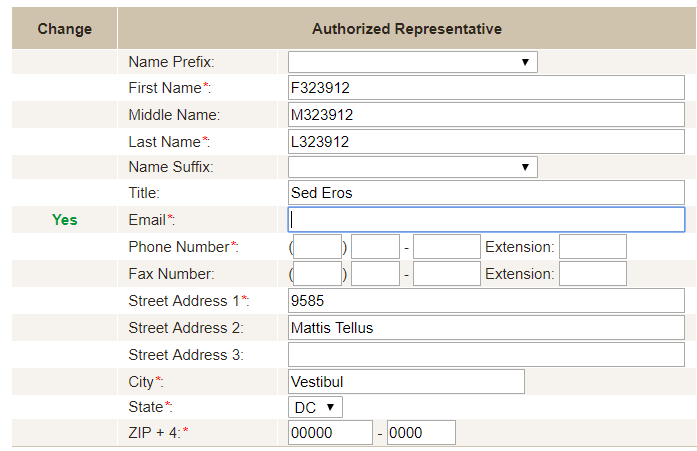697x451 pixels.
Task: Select the Middle Name text field
Action: 486,115
